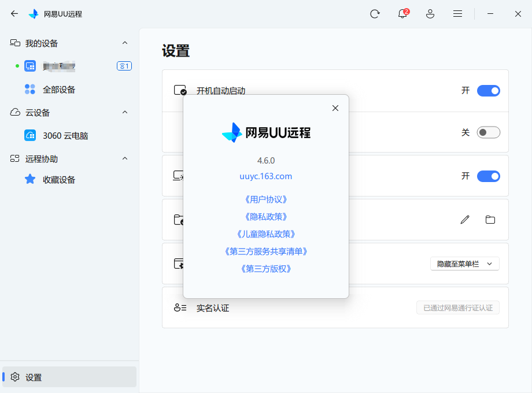The height and width of the screenshot is (393, 532).
Task: Open the user account icon
Action: pyautogui.click(x=430, y=13)
